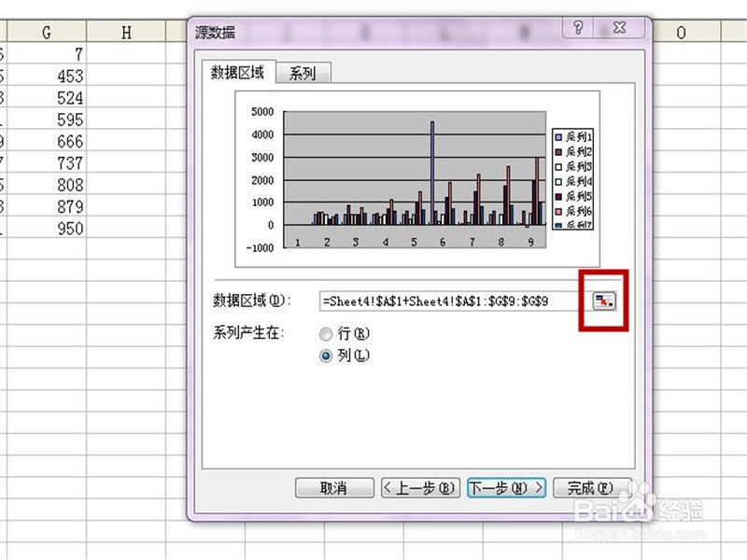Select the 列(L) radio button
This screenshot has height=560, width=747.
coord(326,356)
